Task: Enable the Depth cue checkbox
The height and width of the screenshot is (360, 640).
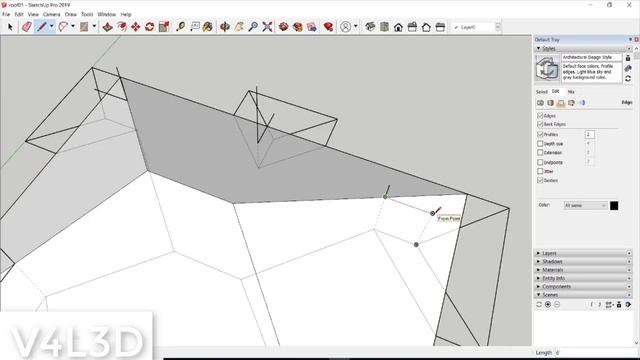Action: point(540,144)
